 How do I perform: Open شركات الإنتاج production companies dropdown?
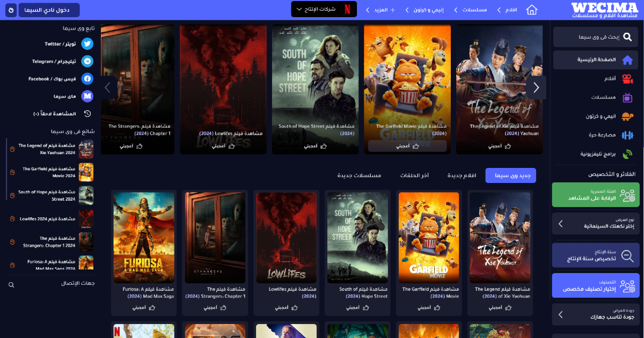[324, 9]
